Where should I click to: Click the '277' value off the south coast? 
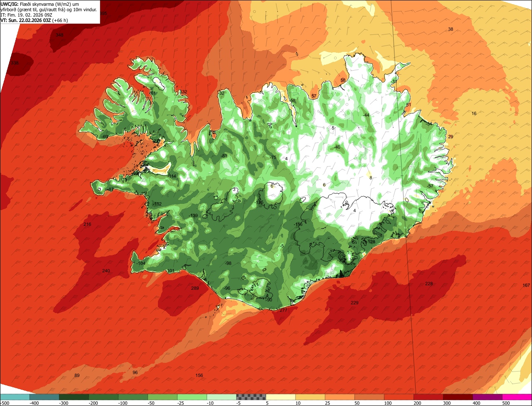click(x=283, y=310)
